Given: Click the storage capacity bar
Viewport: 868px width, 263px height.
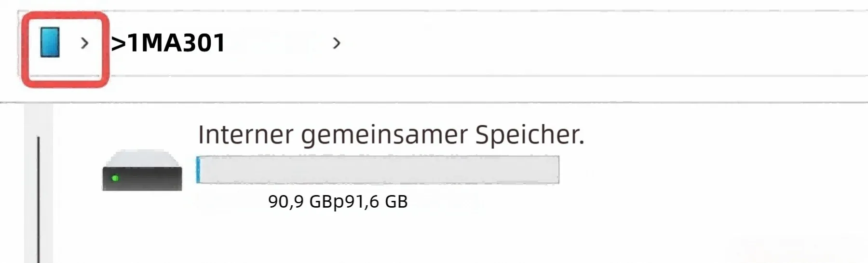Looking at the screenshot, I should 378,170.
